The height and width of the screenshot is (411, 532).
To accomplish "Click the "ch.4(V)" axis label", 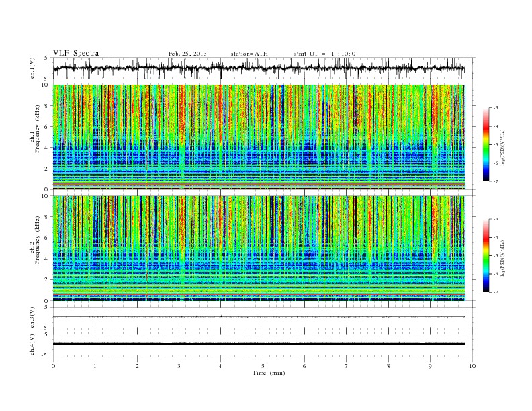I will pos(32,345).
